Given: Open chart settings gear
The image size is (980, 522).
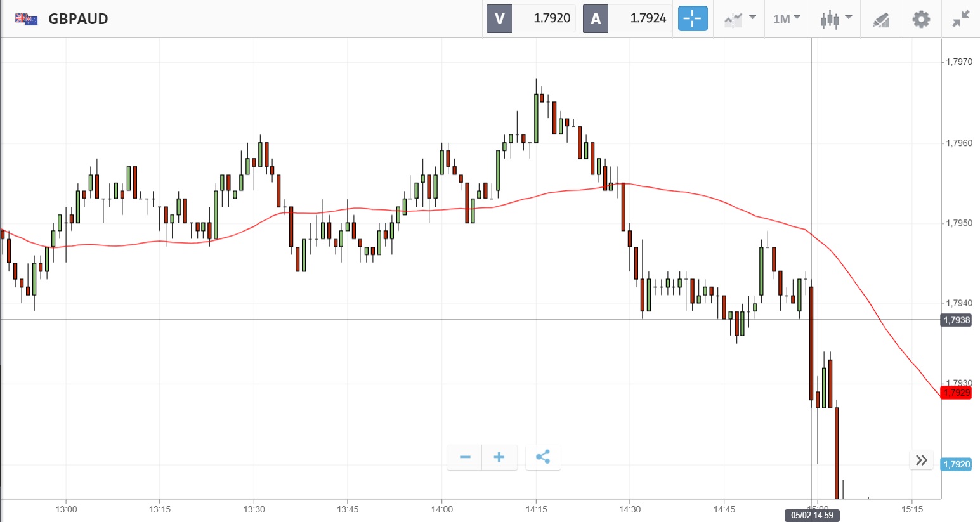Looking at the screenshot, I should click(x=921, y=19).
